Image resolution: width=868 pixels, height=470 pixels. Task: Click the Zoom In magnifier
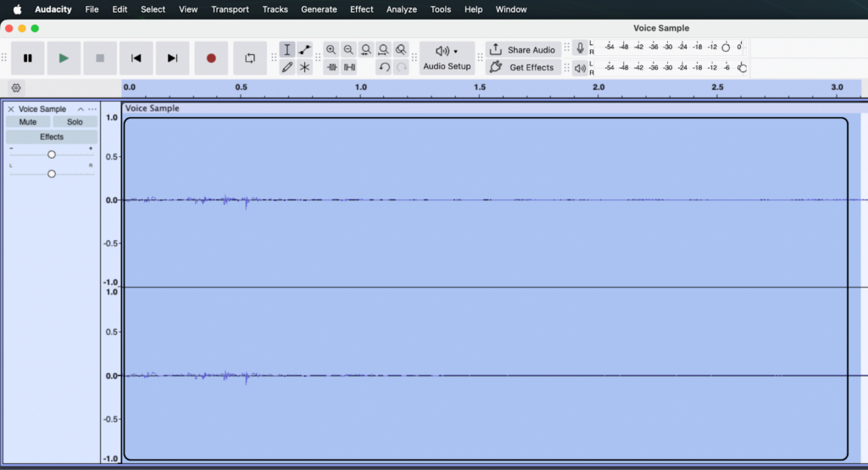(331, 50)
